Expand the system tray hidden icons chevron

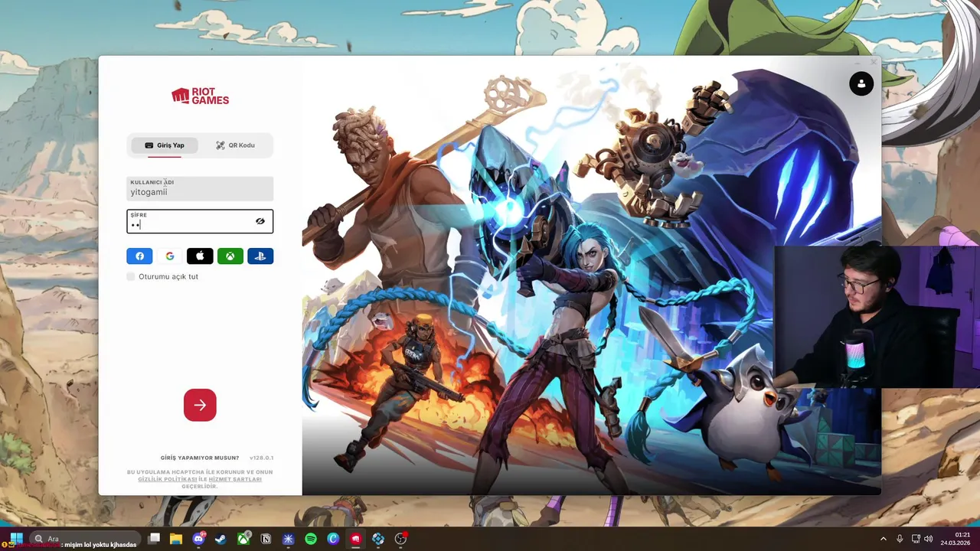883,539
